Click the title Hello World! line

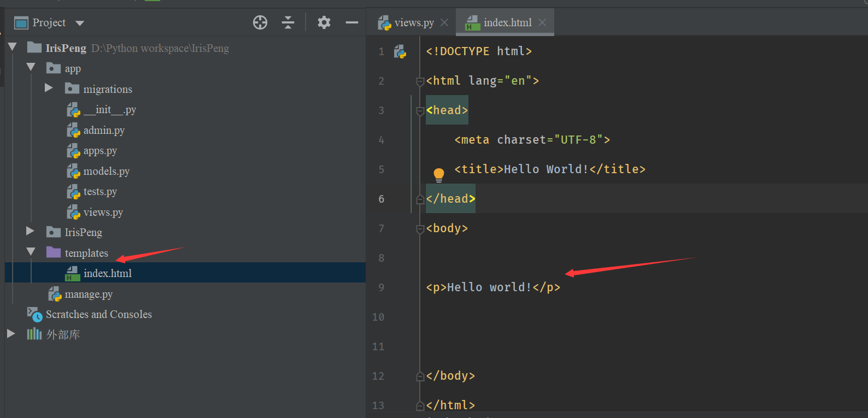click(x=550, y=169)
